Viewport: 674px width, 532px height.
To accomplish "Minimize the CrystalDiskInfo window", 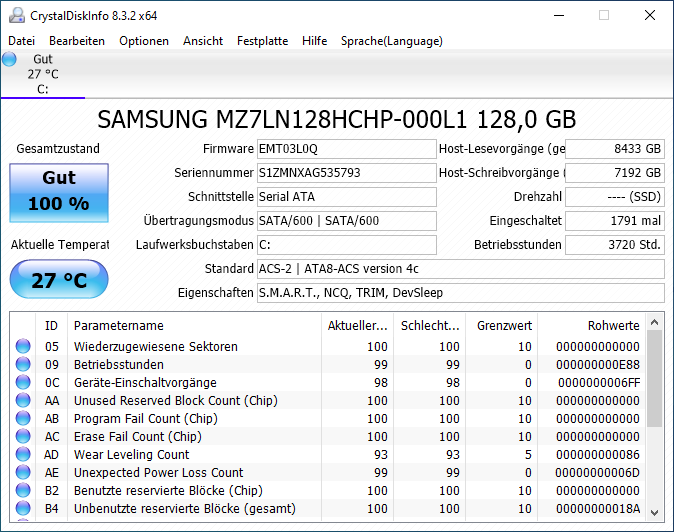I will [x=559, y=15].
